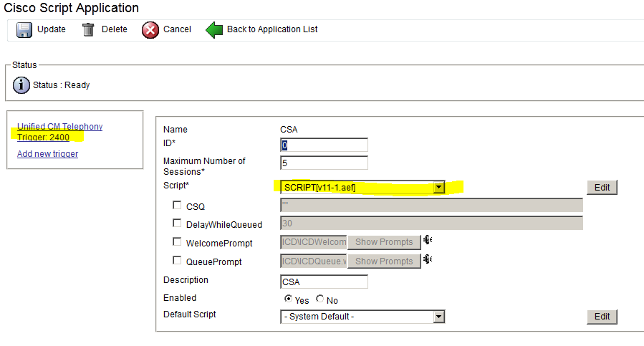Click the QueuePrompt path field
The width and height of the screenshot is (644, 346).
click(x=314, y=261)
